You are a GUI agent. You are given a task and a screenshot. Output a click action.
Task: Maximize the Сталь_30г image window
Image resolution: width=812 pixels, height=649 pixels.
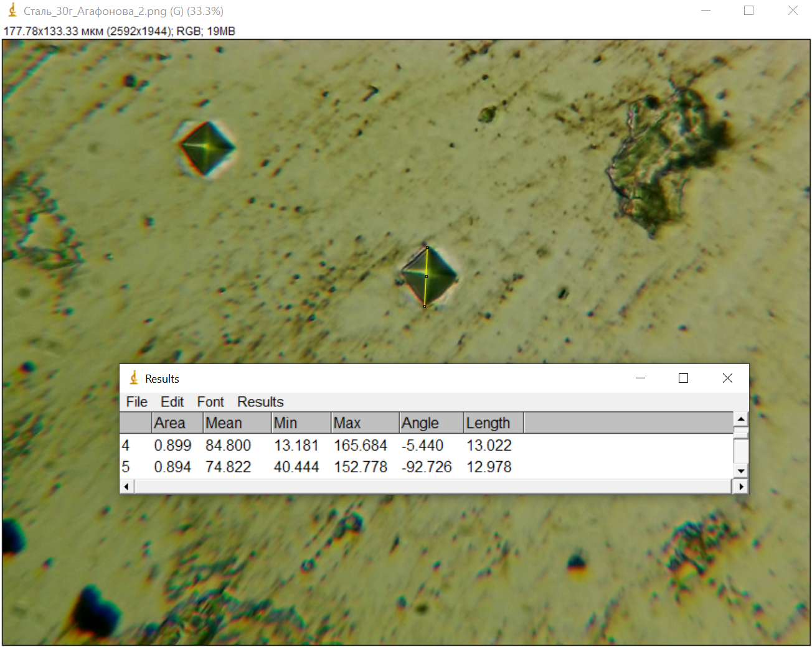click(749, 11)
